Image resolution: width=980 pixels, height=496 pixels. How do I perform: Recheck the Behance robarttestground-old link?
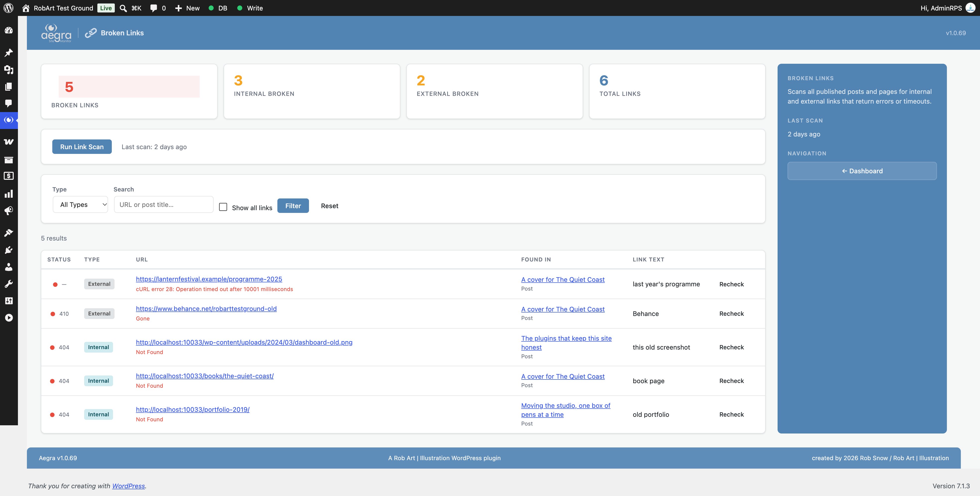click(731, 313)
